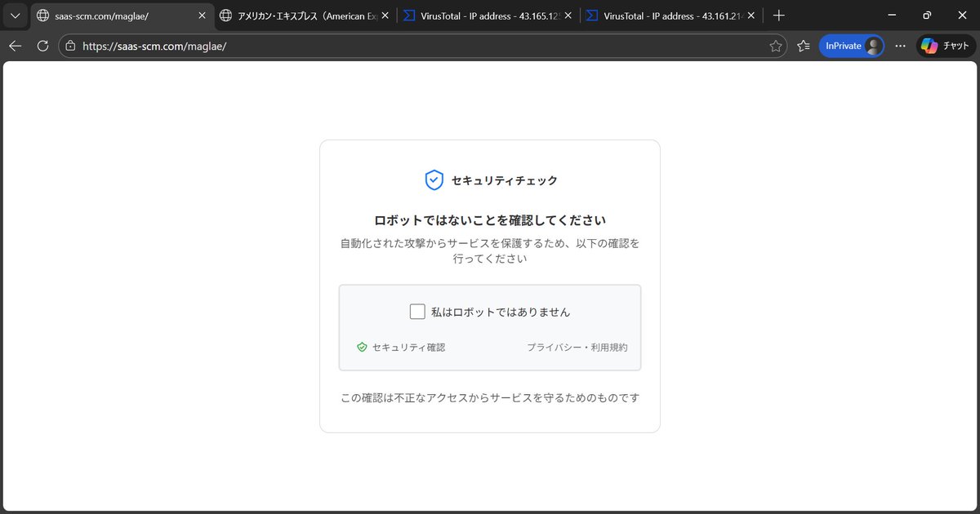
Task: Open the tab search dropdown chevron
Action: [15, 15]
